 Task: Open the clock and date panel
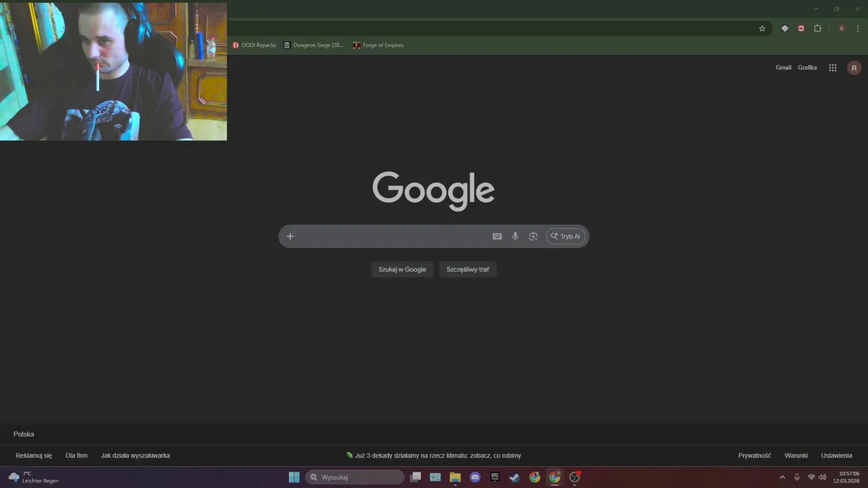pyautogui.click(x=848, y=477)
